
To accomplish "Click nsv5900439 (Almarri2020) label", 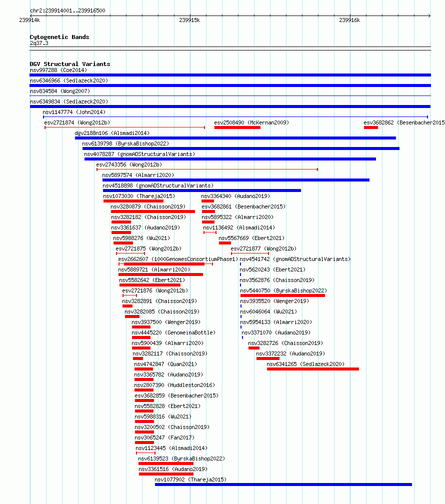I will (x=167, y=343).
